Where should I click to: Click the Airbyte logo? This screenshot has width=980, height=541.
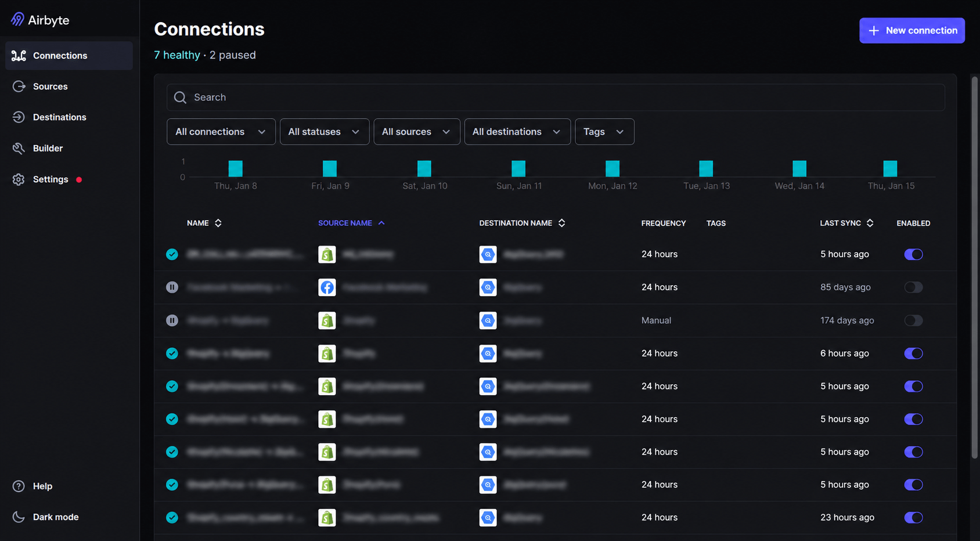(x=40, y=20)
